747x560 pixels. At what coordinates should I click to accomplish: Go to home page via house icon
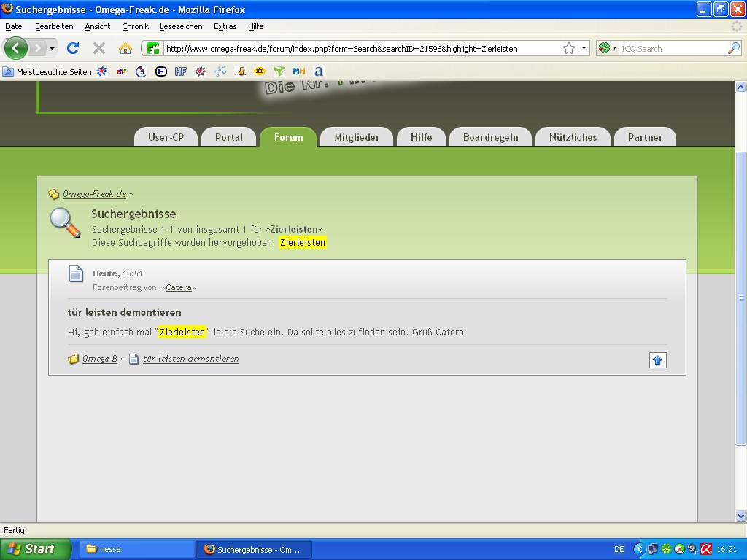pyautogui.click(x=125, y=48)
